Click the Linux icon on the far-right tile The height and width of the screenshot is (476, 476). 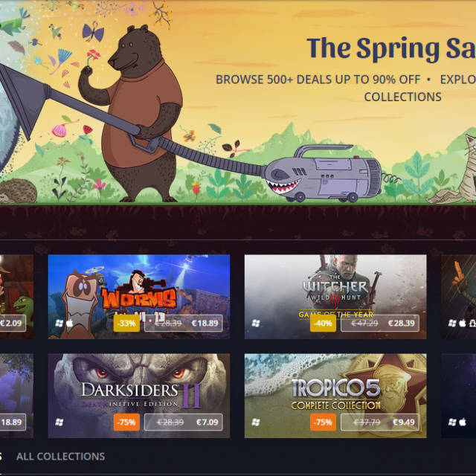point(472,323)
